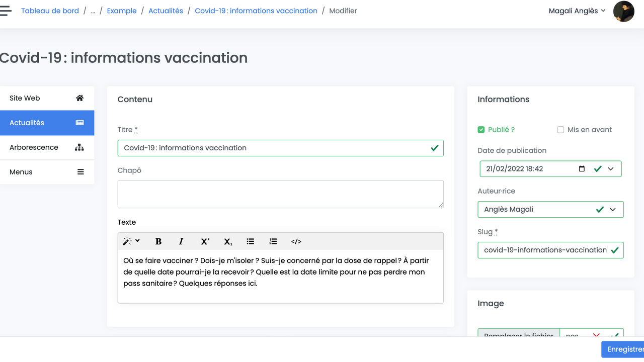Toggle bold formatting in text editor
The width and height of the screenshot is (644, 362).
(158, 242)
